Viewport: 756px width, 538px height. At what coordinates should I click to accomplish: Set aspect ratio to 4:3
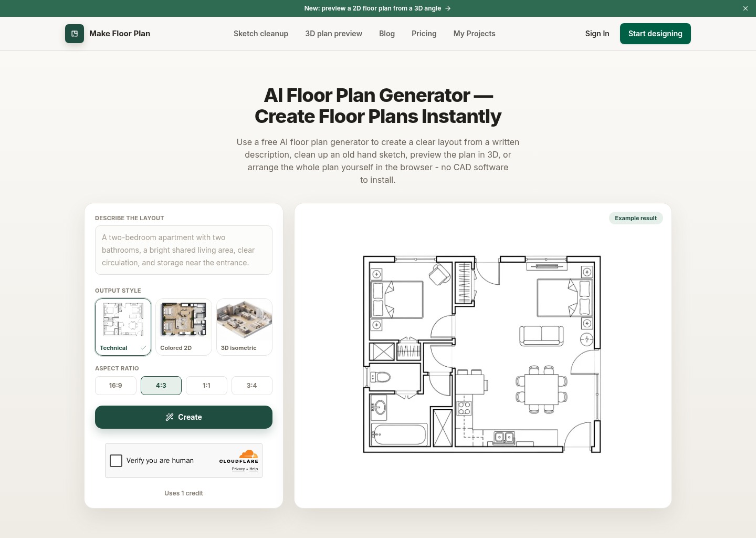161,386
